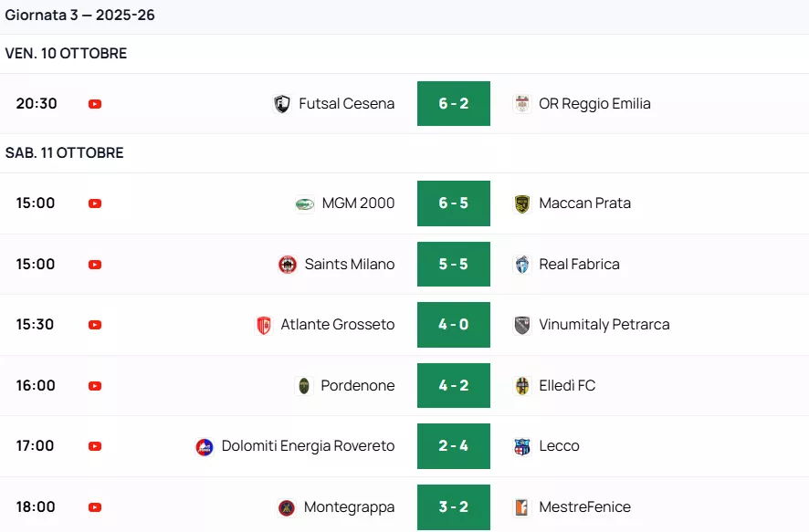Screen dimensions: 809x532
Task: Go to Vinumitaly Petrarca team page
Action: pos(604,325)
